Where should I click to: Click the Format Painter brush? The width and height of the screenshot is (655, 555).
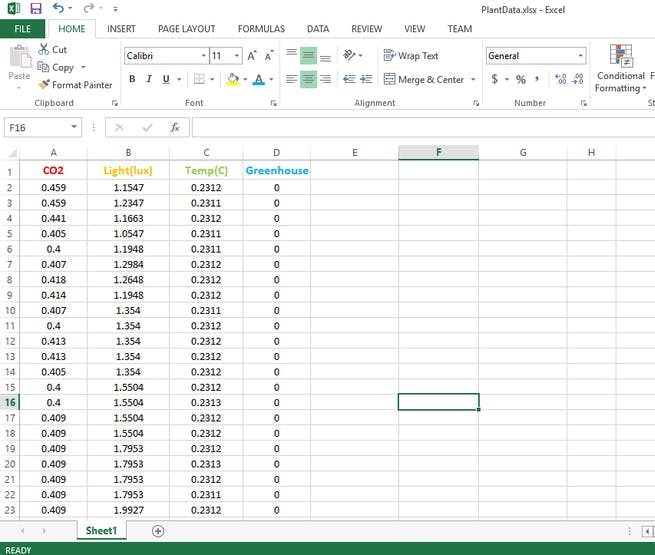[x=44, y=85]
